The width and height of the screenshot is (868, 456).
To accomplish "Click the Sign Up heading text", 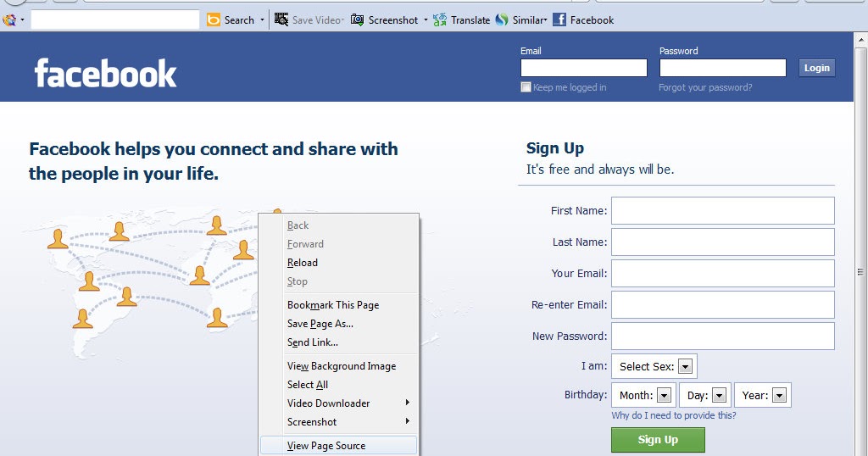I will pos(555,148).
